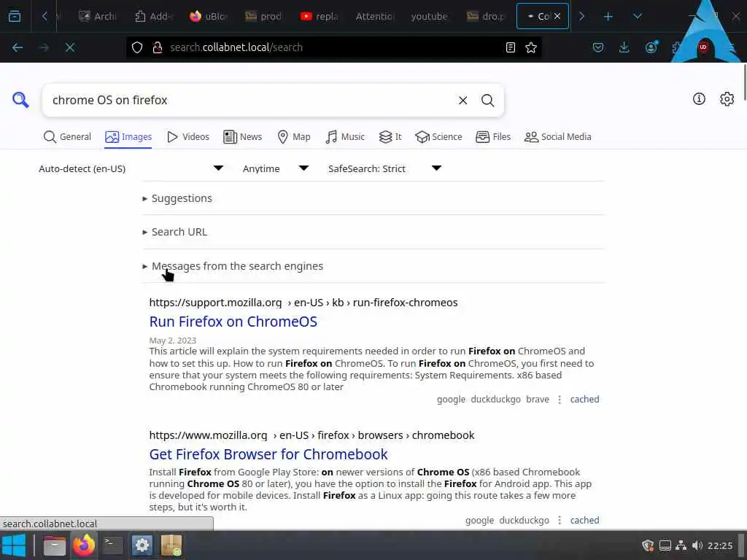This screenshot has height=560, width=747.
Task: Go back to the previous page
Action: click(x=18, y=47)
